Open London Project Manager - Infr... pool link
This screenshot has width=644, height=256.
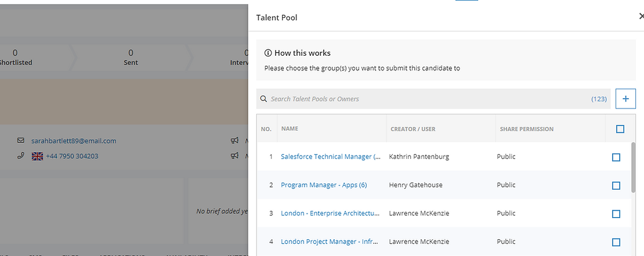click(x=331, y=241)
